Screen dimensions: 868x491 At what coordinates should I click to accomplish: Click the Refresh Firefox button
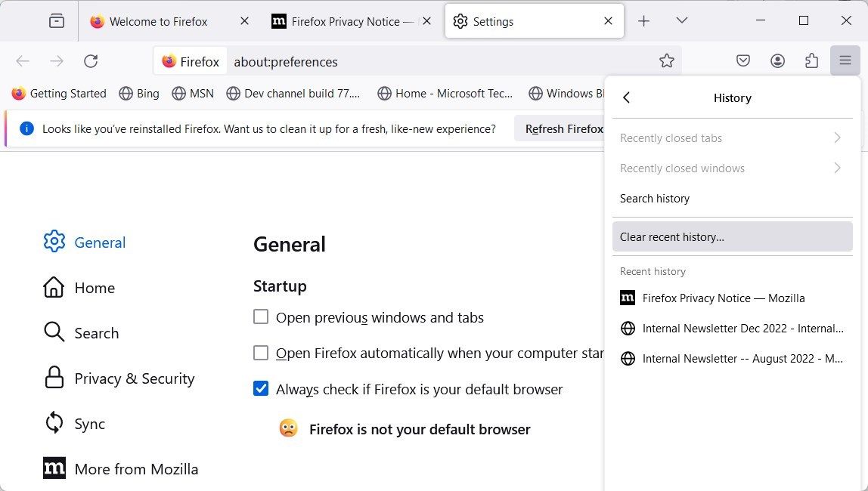[563, 128]
